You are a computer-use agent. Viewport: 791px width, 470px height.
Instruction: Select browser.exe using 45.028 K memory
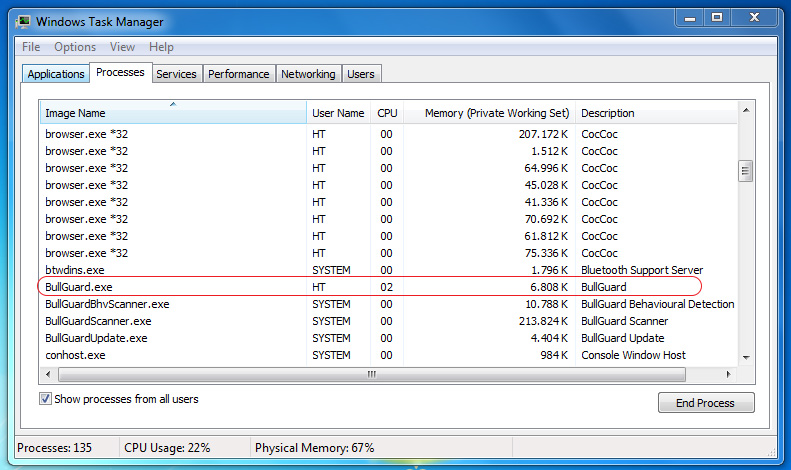(388, 185)
